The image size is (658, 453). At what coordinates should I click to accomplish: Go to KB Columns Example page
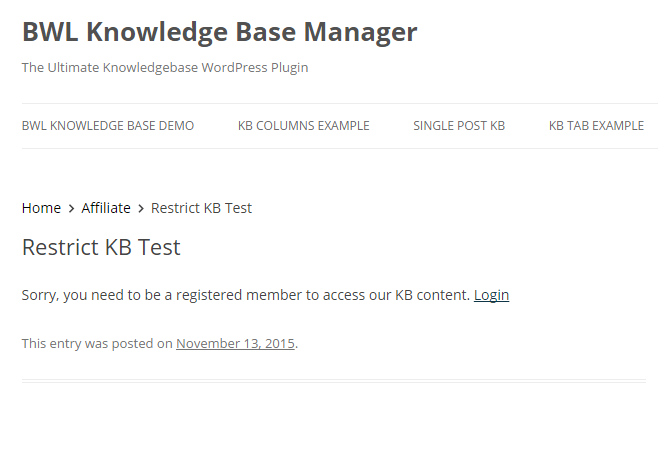303,126
